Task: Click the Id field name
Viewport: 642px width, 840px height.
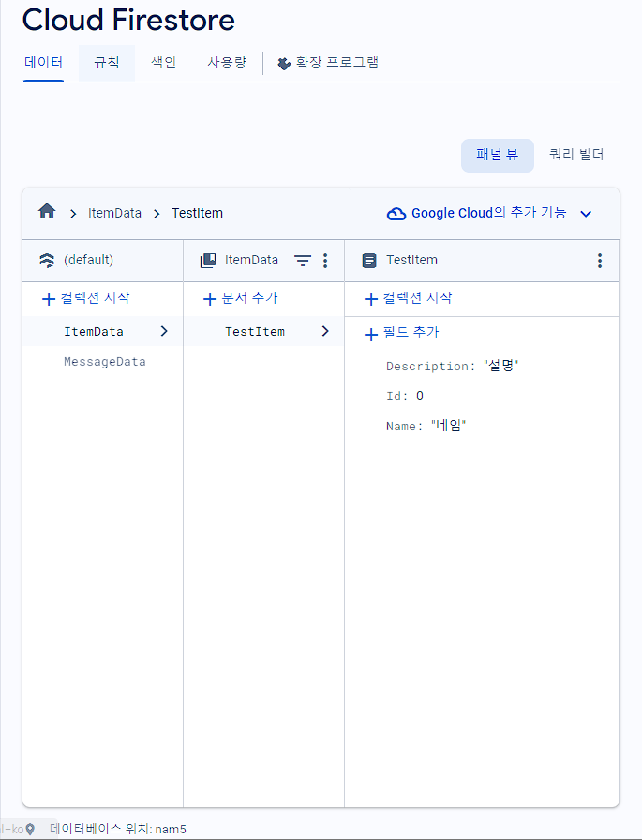Action: click(396, 397)
